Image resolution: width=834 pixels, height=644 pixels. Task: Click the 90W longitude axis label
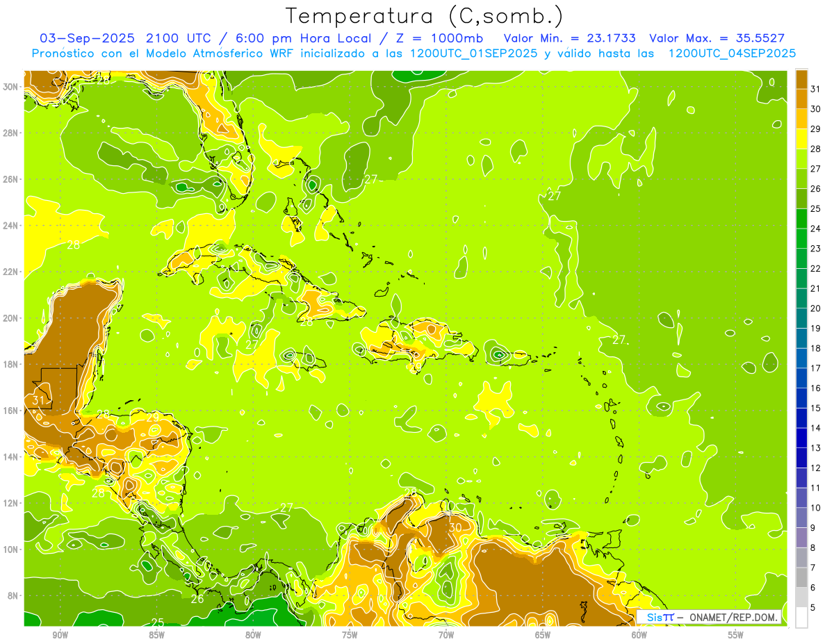[60, 635]
